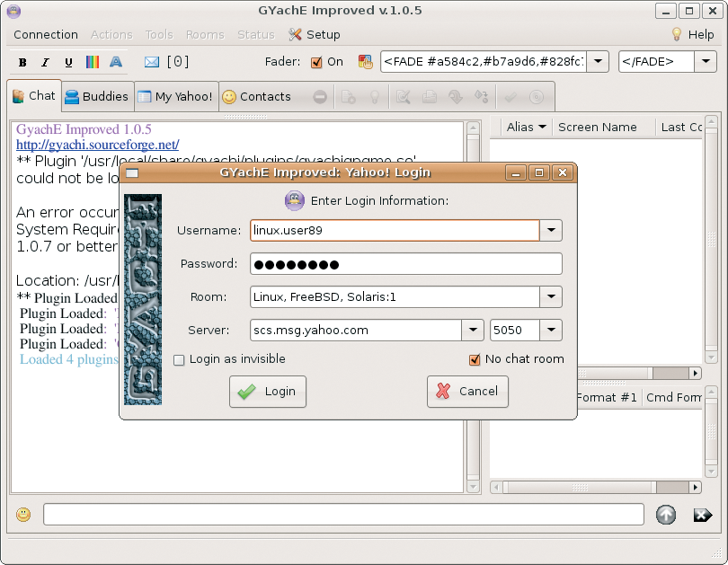Click scroll up arrow of chat log

(x=473, y=128)
